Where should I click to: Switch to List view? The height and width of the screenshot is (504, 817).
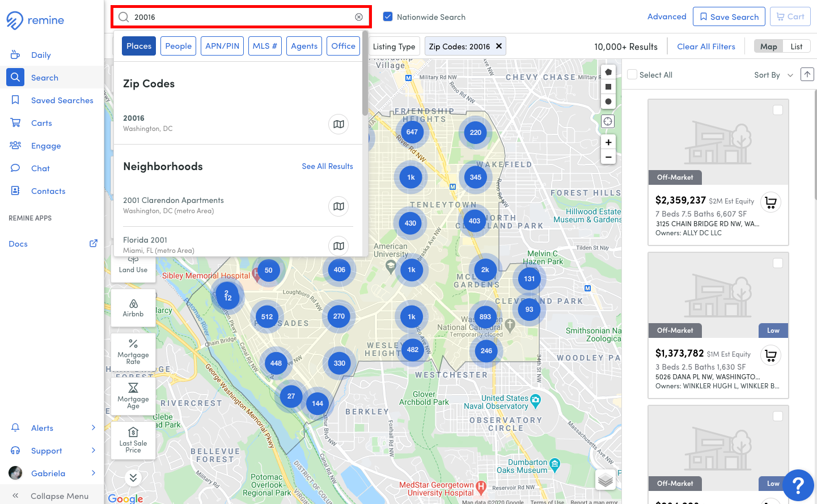coord(797,46)
